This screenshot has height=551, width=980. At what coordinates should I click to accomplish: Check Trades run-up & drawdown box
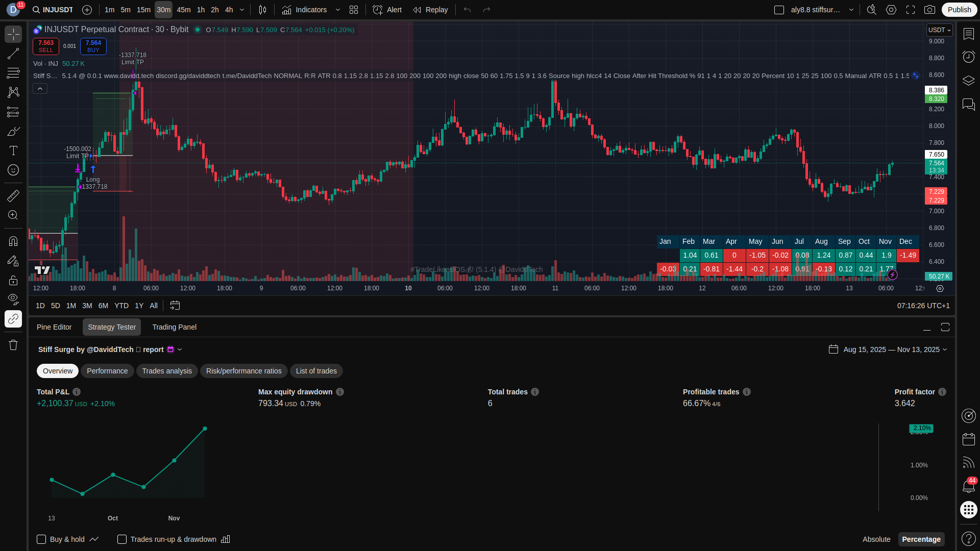click(122, 539)
